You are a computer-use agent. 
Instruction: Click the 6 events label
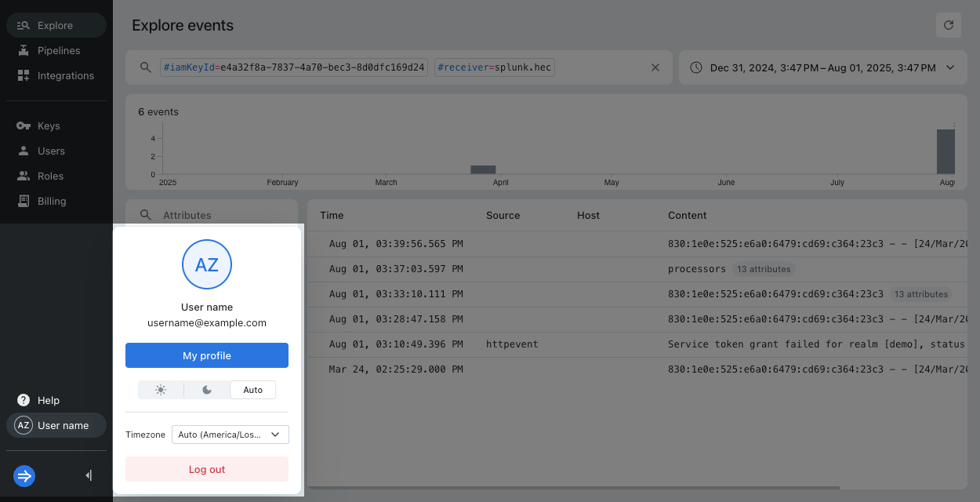[x=158, y=111]
